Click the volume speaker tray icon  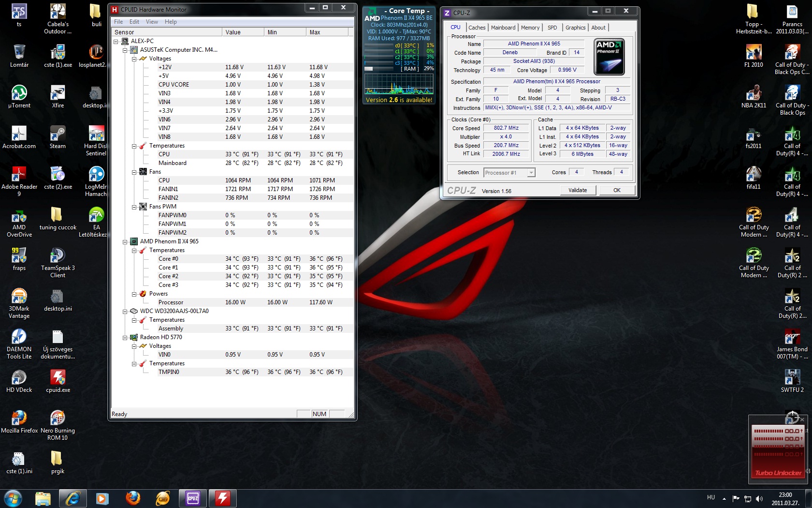(759, 498)
